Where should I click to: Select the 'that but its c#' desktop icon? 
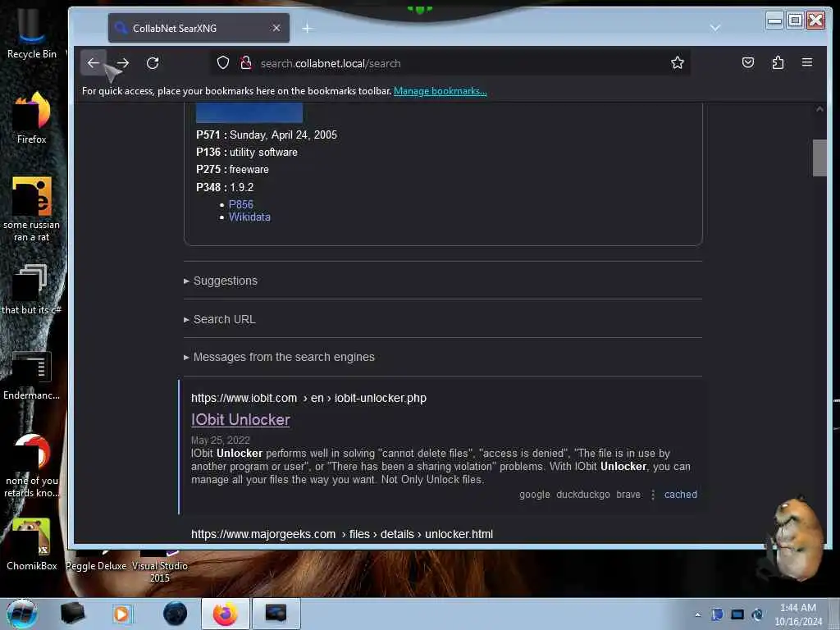(x=32, y=290)
